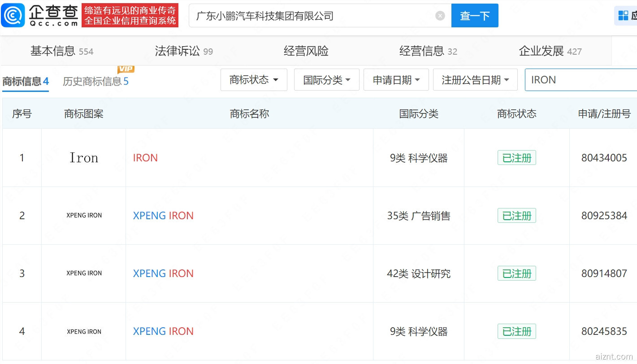Select registration number 80914807
This screenshot has height=364, width=637.
(604, 273)
